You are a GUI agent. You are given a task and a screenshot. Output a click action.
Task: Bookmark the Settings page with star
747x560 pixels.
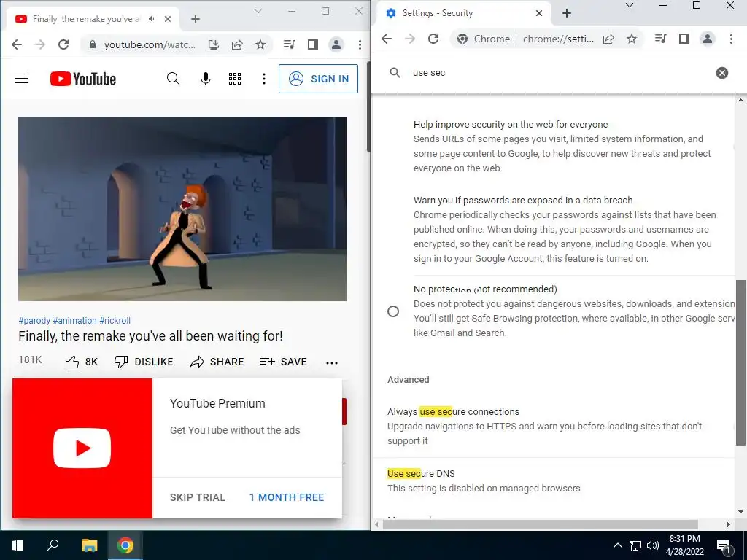pos(632,39)
